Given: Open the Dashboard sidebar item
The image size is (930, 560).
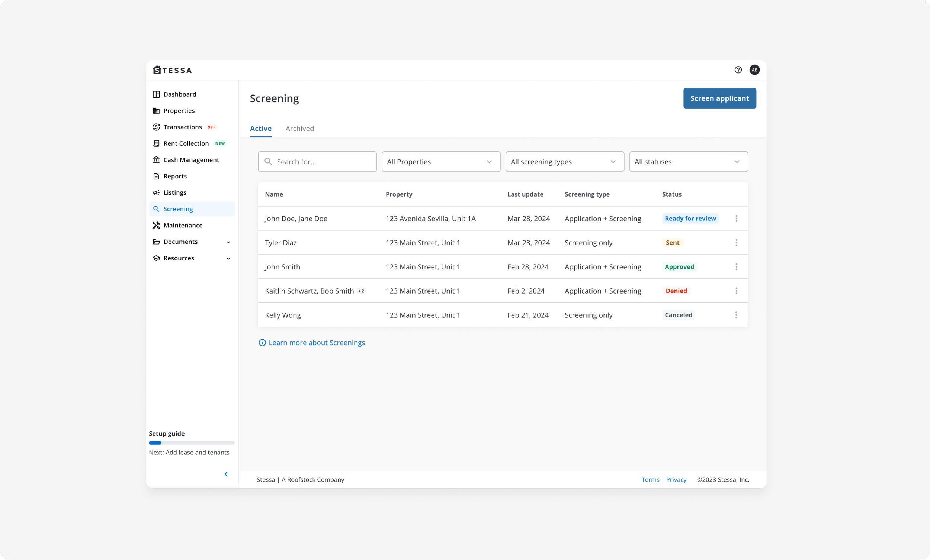Looking at the screenshot, I should [180, 94].
